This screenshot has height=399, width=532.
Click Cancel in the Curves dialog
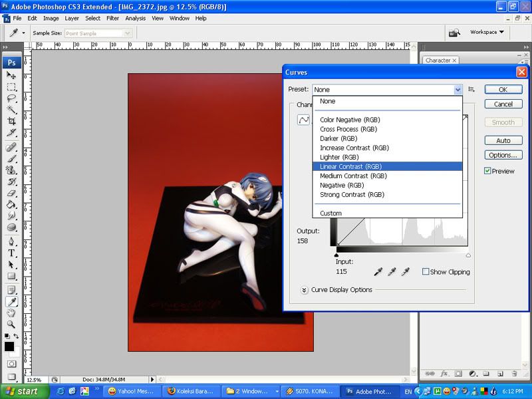(503, 104)
